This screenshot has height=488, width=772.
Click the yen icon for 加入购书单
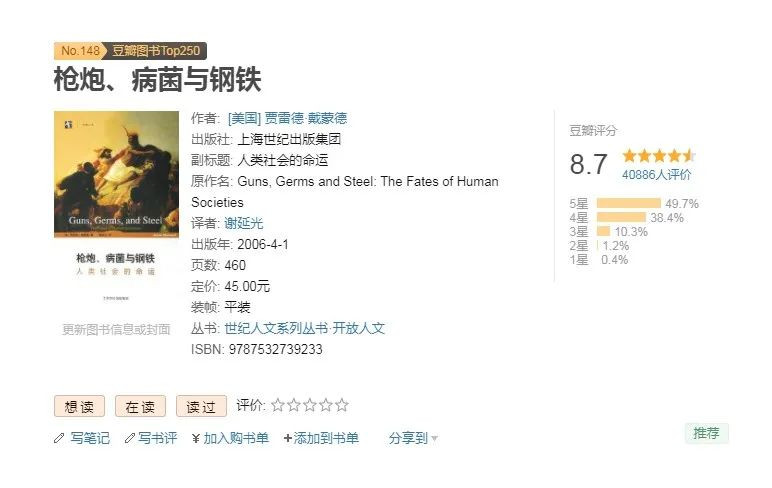point(196,438)
